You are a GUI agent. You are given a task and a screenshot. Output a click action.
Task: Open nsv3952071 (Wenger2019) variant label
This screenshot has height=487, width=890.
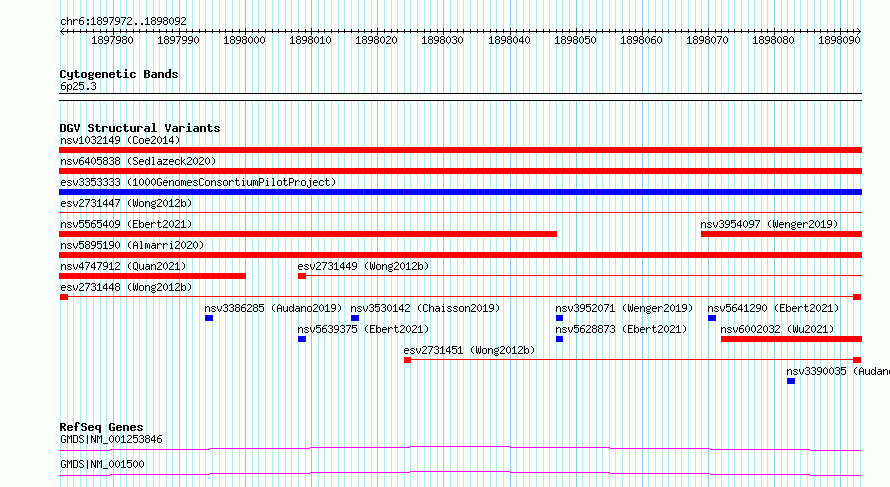pyautogui.click(x=624, y=308)
